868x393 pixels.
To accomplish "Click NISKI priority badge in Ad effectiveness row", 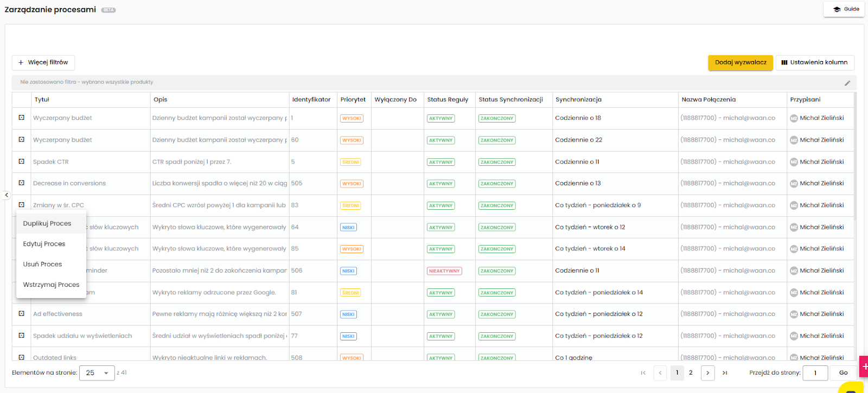I will point(348,314).
